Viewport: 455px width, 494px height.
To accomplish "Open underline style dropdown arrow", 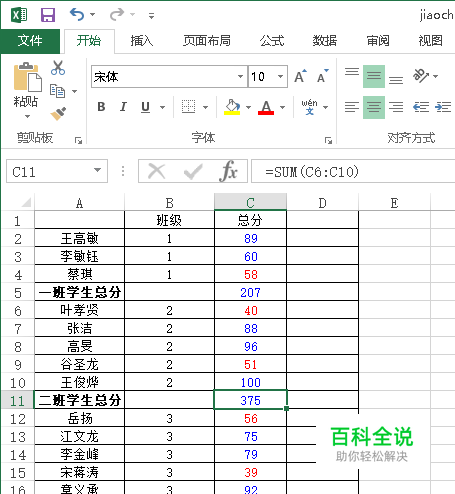I will 162,107.
